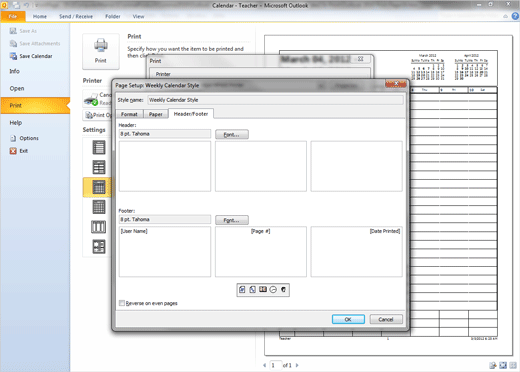Image resolution: width=520 pixels, height=372 pixels.
Task: Choose the Daily style icon
Action: click(x=99, y=147)
